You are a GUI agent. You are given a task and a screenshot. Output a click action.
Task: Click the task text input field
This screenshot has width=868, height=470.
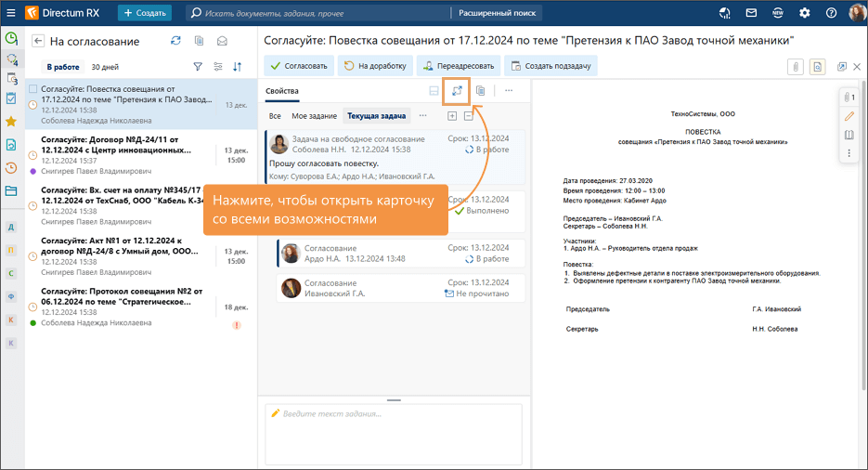click(394, 435)
